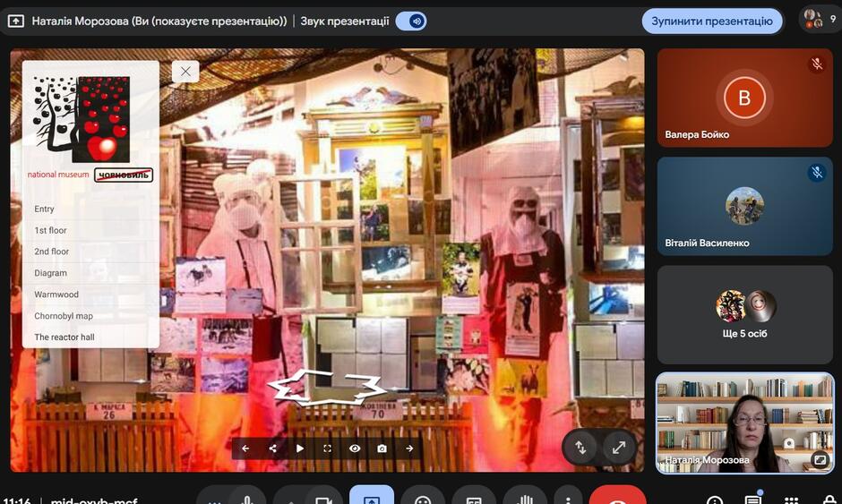Toggle the Звук презентації audio switch
842x504 pixels.
411,21
